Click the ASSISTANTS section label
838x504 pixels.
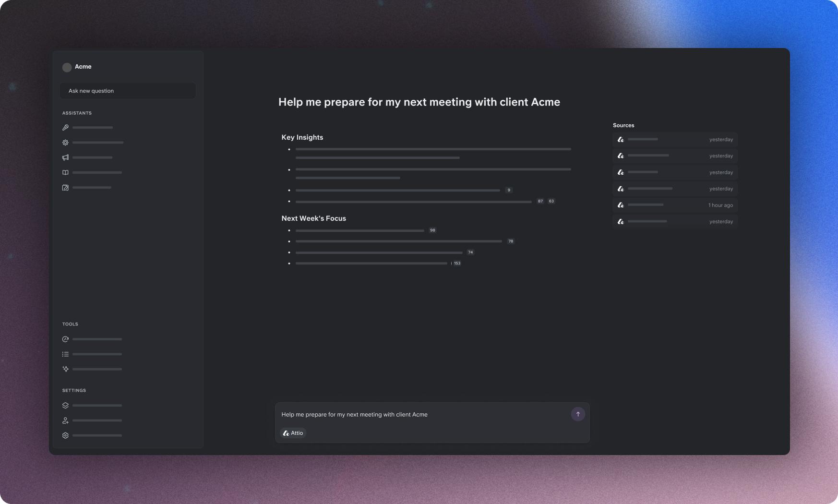coord(77,113)
